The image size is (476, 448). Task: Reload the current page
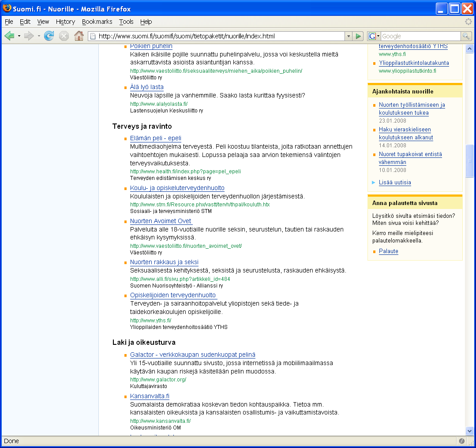(x=49, y=36)
